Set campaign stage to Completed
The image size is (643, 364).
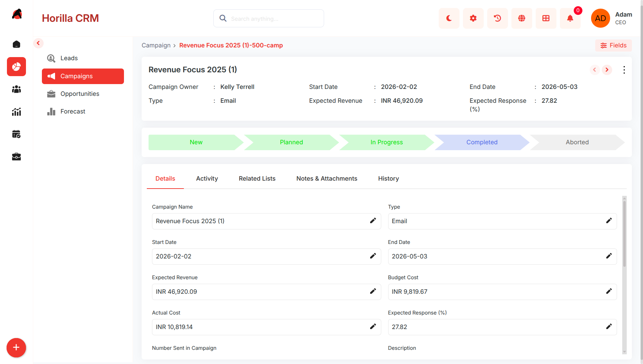[482, 142]
